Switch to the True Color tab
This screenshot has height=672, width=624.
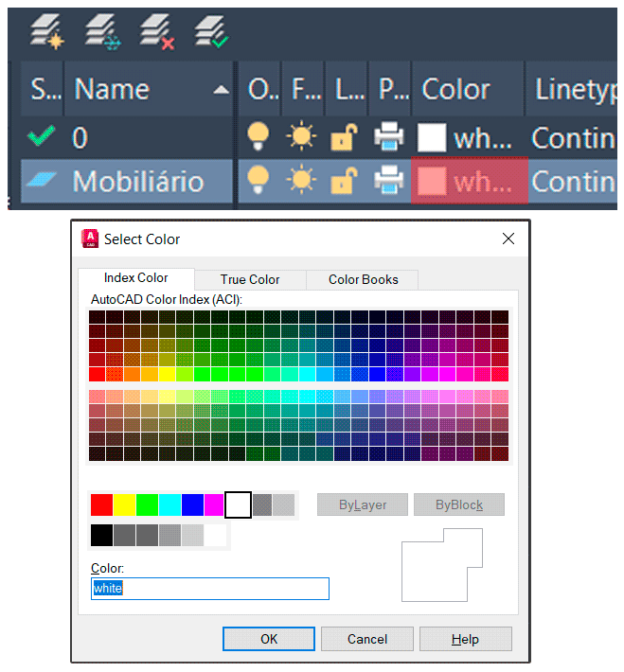250,280
